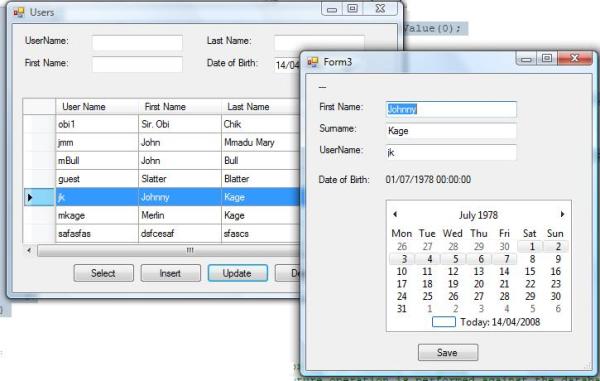Click the Mmadu Mary last name cell
The image size is (600, 381).
pos(260,142)
